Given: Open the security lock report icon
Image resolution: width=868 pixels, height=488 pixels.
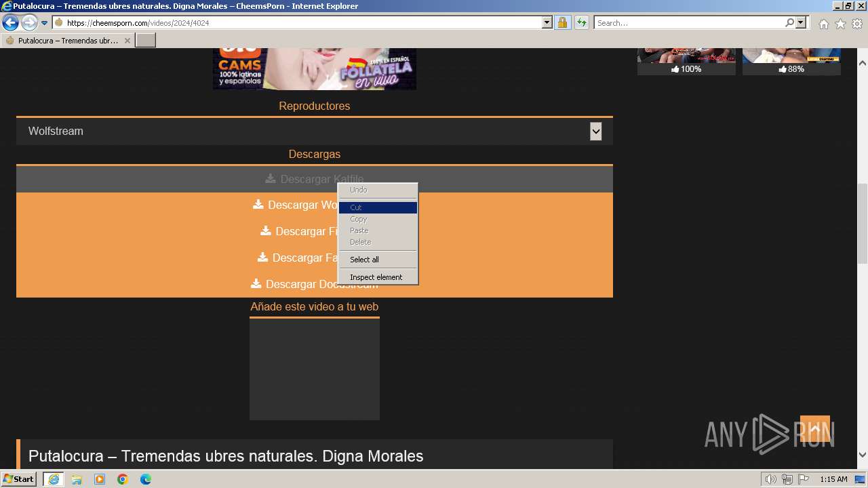Looking at the screenshot, I should [x=563, y=22].
